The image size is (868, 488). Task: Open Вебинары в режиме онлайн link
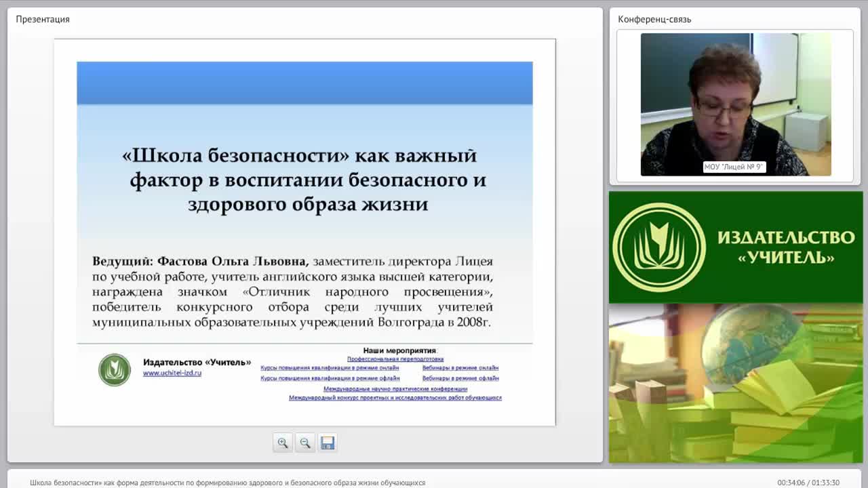pos(460,368)
